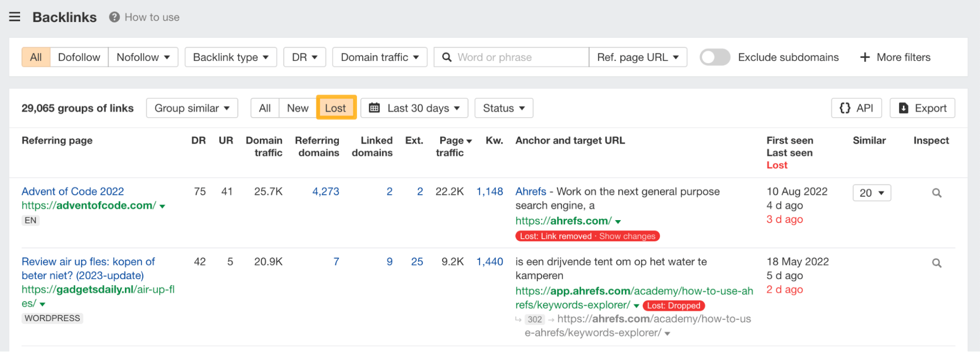Click the red Lost column header
The width and height of the screenshot is (980, 352).
point(777,165)
